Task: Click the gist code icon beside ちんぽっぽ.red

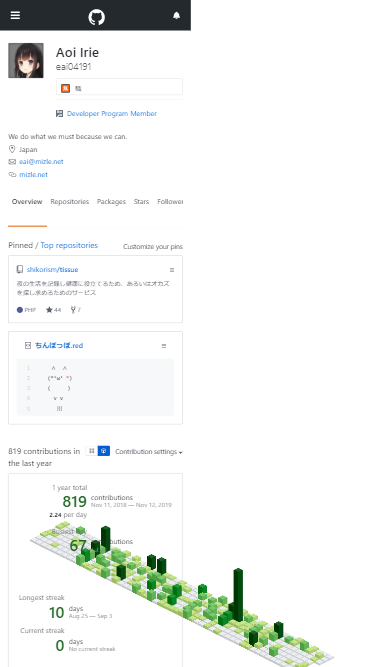Action: [x=28, y=345]
